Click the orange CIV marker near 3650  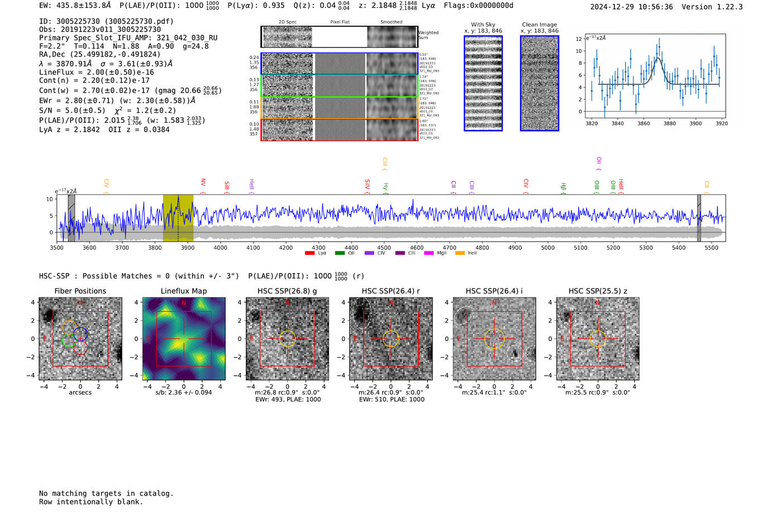tap(106, 185)
